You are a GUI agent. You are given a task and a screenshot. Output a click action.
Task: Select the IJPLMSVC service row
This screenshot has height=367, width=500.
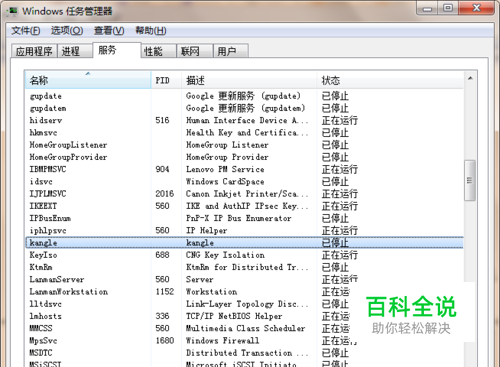[x=244, y=194]
